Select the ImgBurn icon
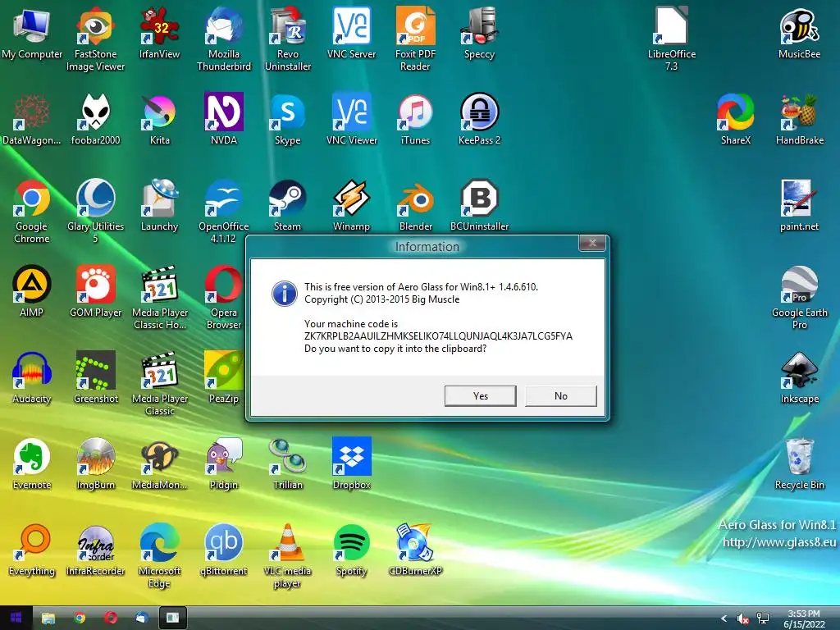 pyautogui.click(x=95, y=464)
